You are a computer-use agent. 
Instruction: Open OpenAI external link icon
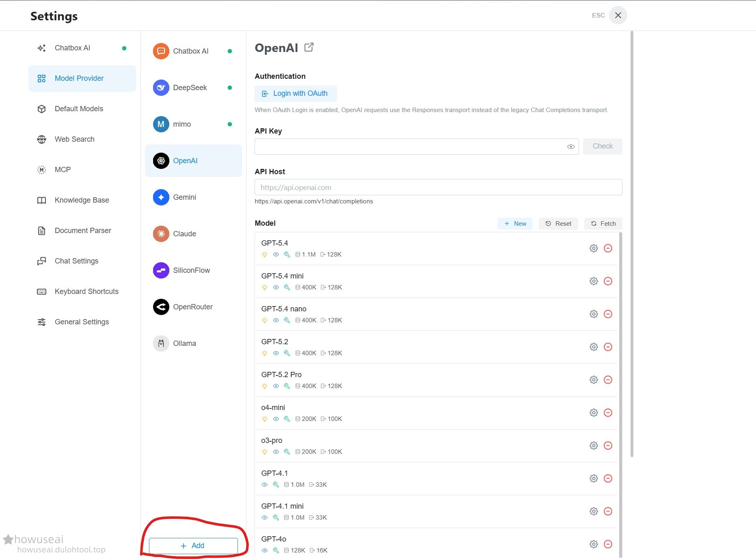(309, 47)
